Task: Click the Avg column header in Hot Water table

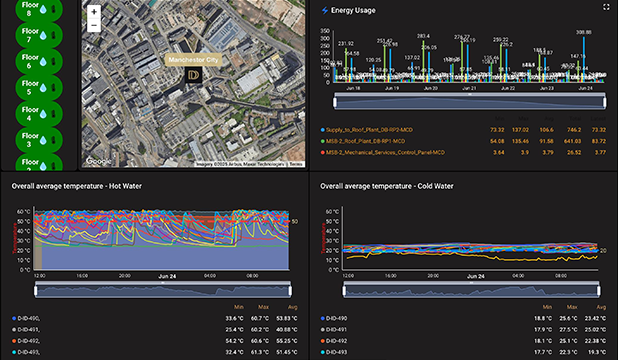Action: 292,307
